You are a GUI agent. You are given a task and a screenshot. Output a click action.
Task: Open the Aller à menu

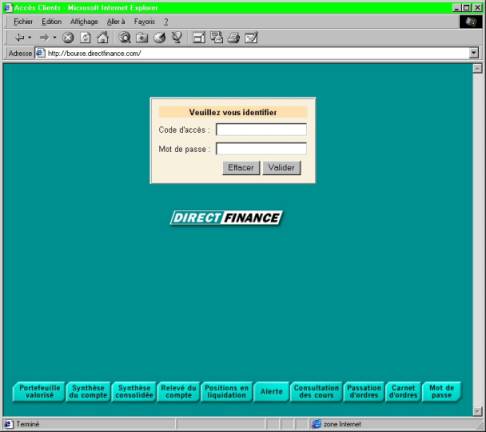click(116, 22)
